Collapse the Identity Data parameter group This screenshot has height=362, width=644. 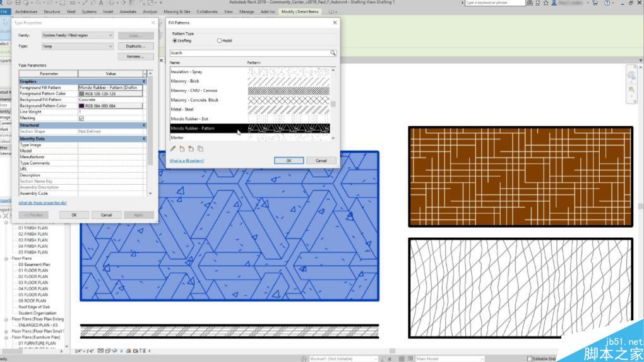144,139
